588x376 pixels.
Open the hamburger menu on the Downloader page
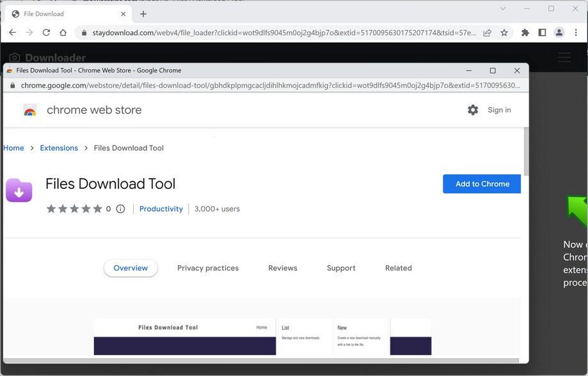(x=564, y=57)
